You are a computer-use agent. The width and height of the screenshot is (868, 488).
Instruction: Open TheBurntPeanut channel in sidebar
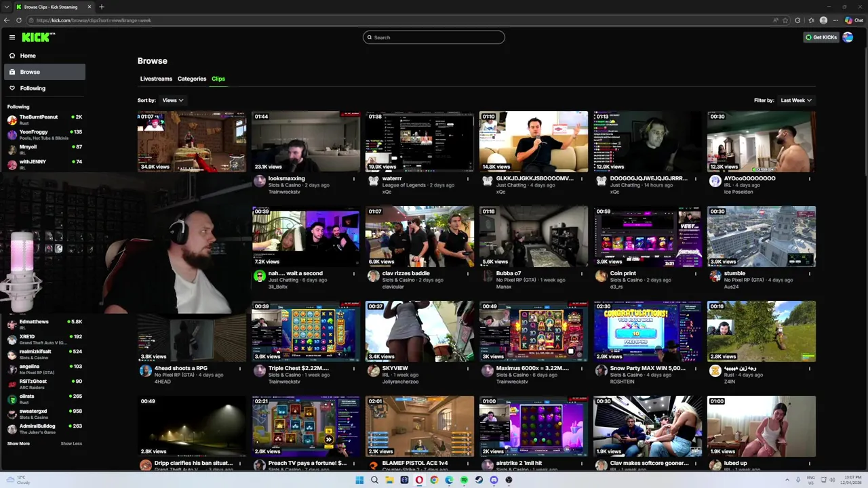point(45,119)
